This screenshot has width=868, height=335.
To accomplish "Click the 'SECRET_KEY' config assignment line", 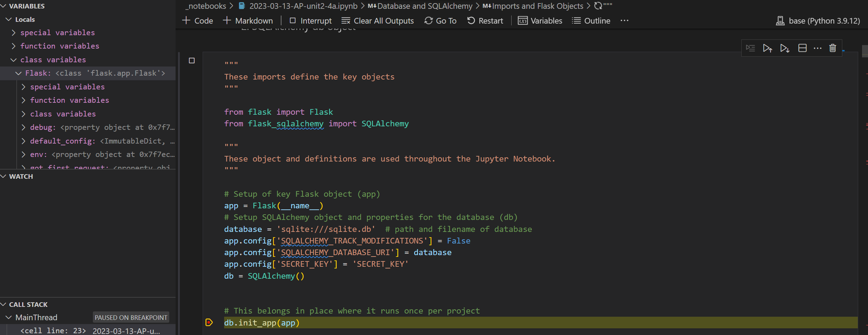I will click(316, 264).
